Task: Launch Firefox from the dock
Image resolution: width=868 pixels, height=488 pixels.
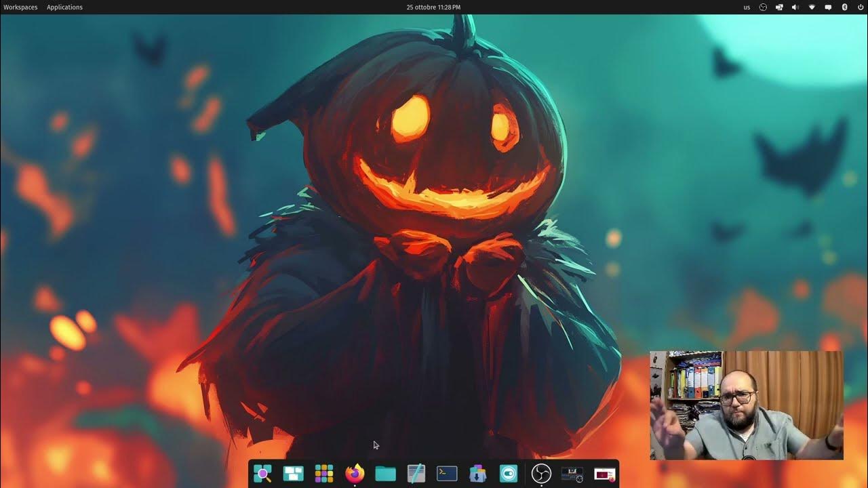Action: [x=355, y=473]
